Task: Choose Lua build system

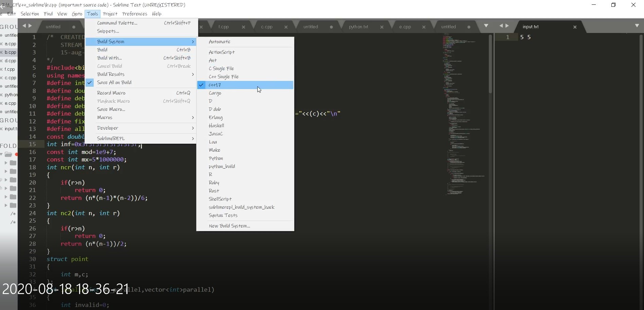Action: (245, 142)
